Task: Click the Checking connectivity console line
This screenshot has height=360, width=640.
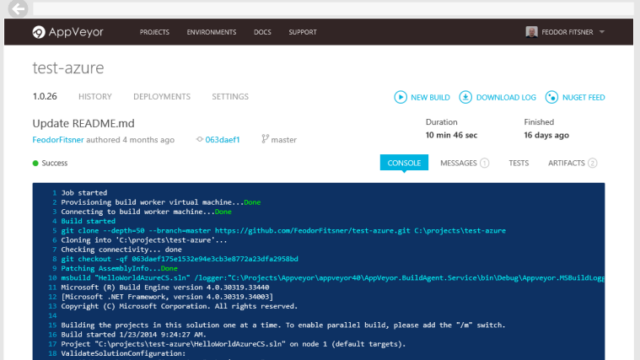Action: [121, 249]
